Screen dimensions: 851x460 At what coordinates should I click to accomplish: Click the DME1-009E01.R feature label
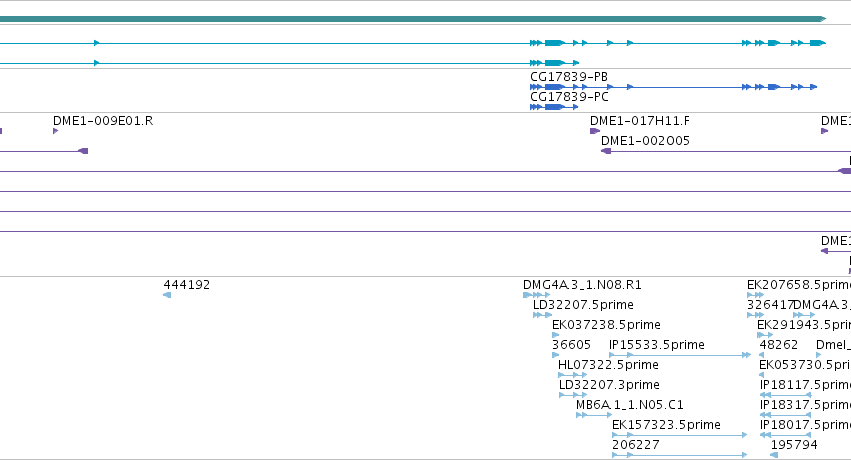click(103, 121)
